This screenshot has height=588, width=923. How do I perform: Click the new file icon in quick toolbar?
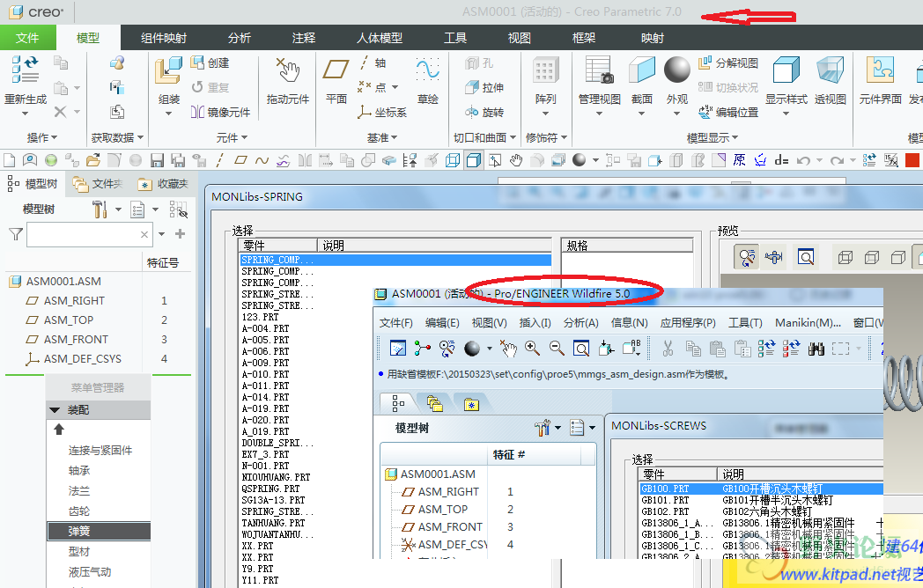click(10, 160)
